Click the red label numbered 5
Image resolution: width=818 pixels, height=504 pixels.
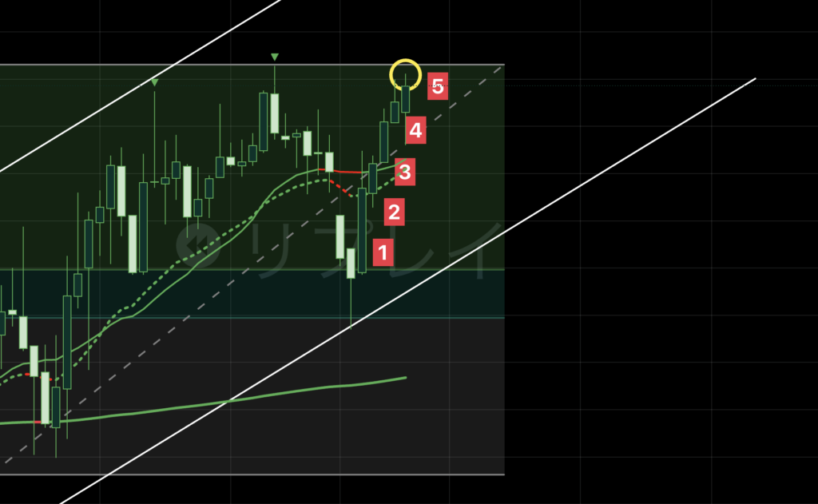point(438,86)
